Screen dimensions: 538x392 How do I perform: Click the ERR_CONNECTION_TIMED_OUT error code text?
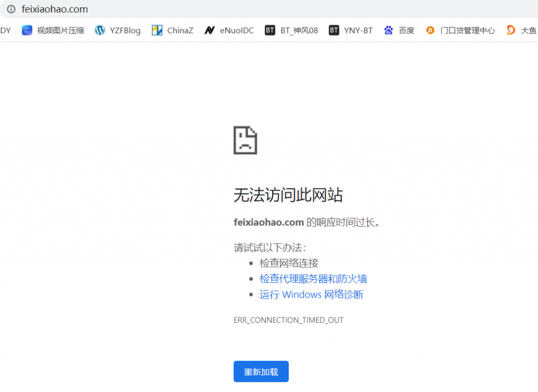(x=288, y=320)
